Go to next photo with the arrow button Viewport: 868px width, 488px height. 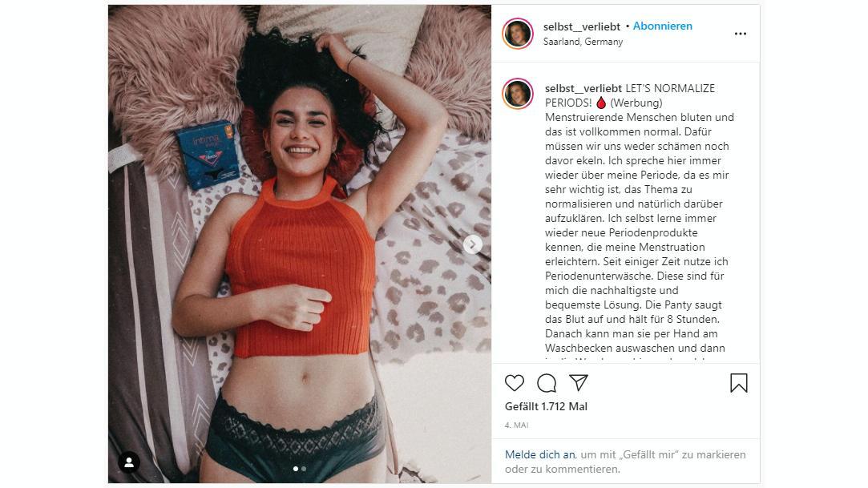coord(472,244)
